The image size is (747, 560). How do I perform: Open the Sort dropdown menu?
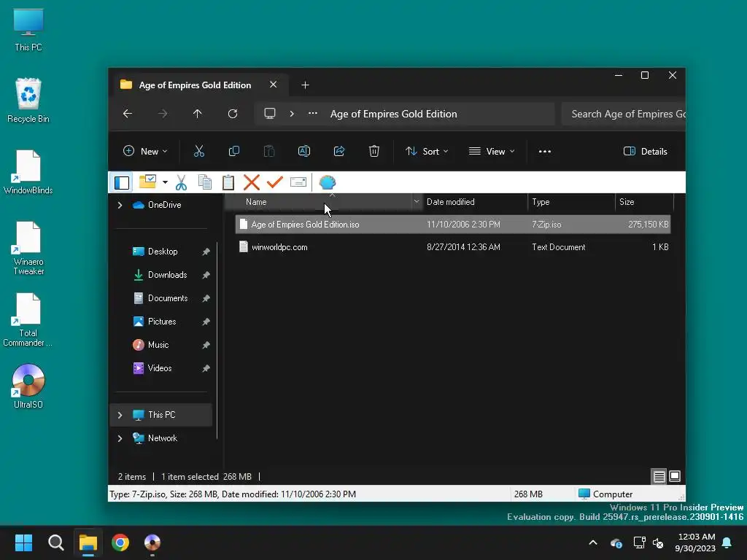pyautogui.click(x=426, y=152)
